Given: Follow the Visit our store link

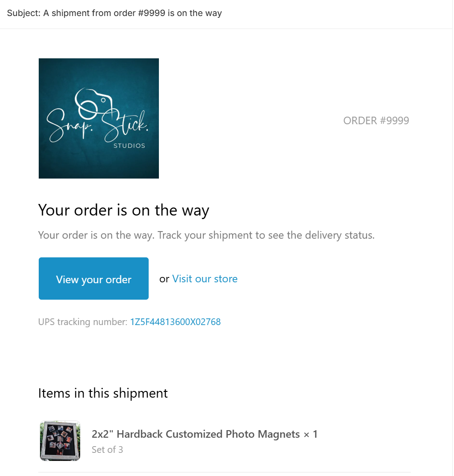Looking at the screenshot, I should (x=205, y=279).
